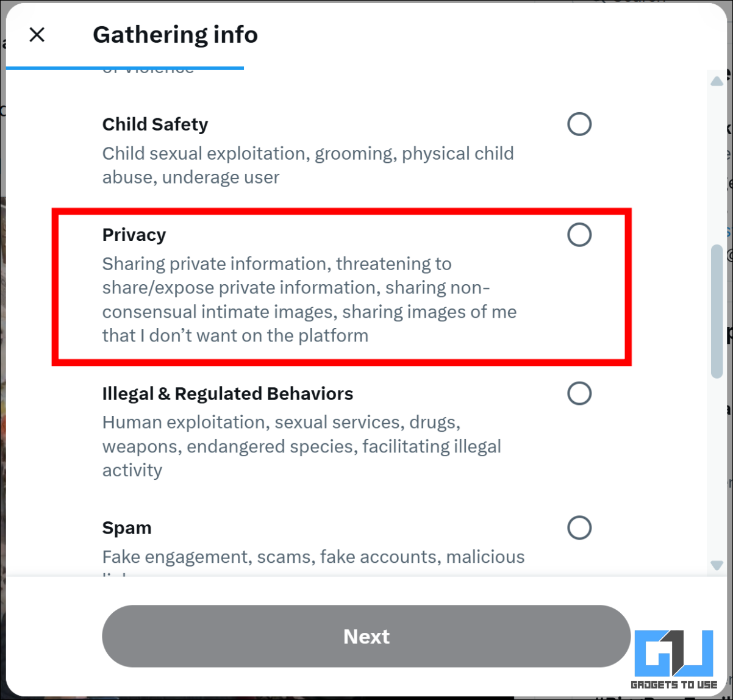Click the human exploitation description text
The width and height of the screenshot is (733, 700).
coord(301,446)
